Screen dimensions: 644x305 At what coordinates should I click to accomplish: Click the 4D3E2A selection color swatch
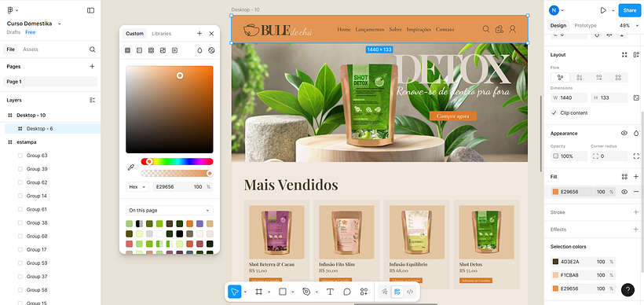pyautogui.click(x=556, y=262)
